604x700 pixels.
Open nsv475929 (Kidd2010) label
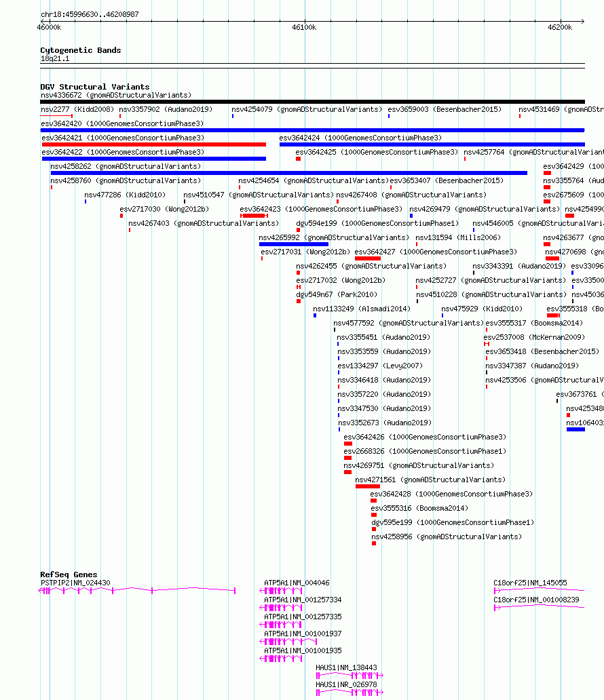point(482,309)
